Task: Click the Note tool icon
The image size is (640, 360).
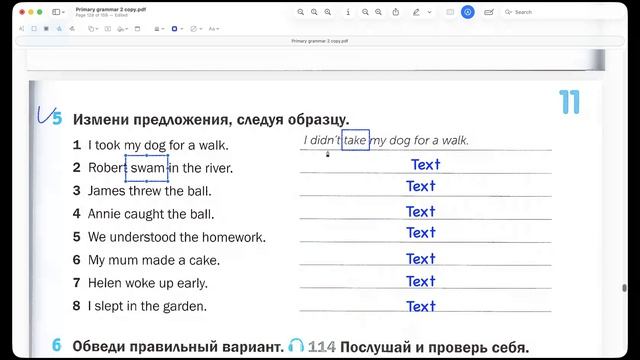Action: [x=138, y=29]
